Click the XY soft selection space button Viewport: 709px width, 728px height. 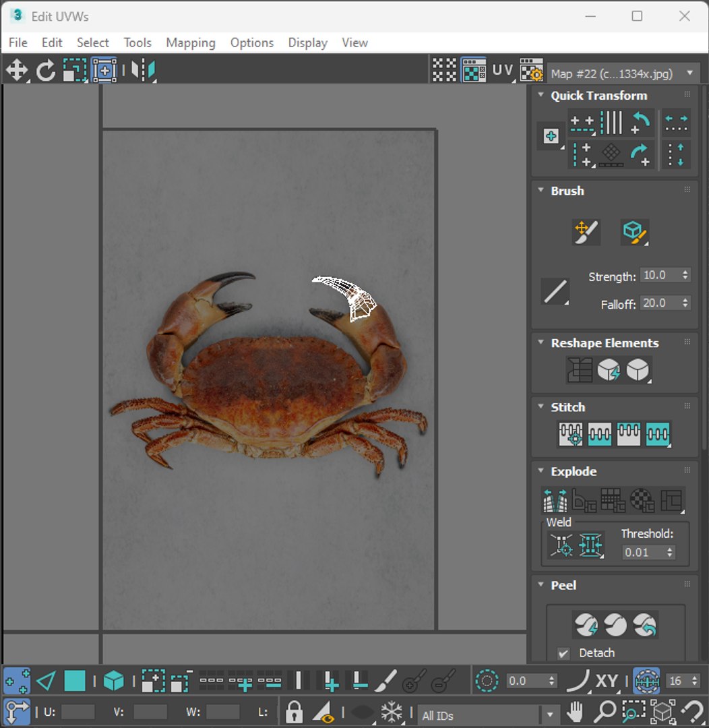607,681
